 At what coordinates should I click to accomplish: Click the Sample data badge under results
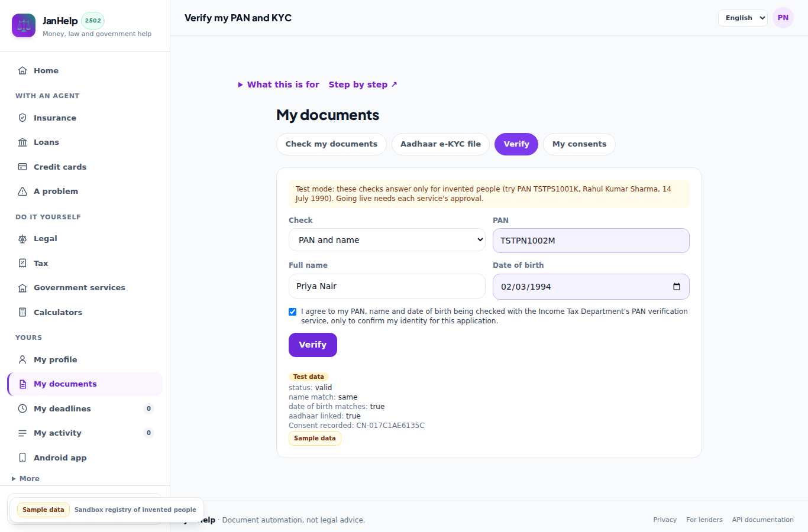tap(315, 439)
